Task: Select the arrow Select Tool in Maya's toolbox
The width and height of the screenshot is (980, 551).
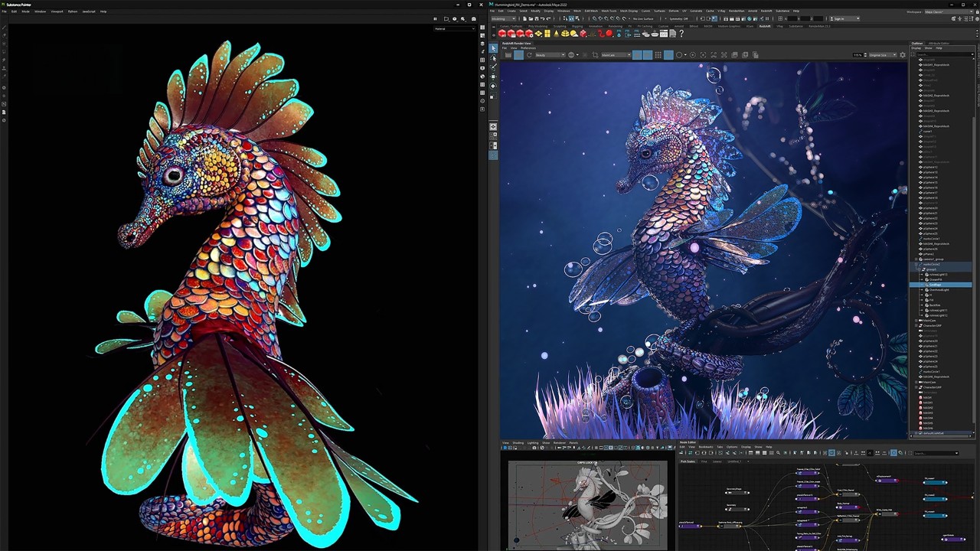Action: [x=493, y=48]
